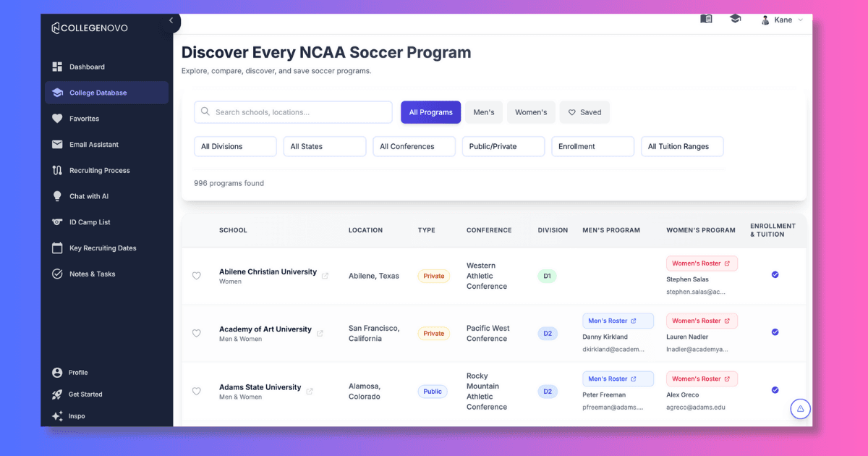Open the All Tuition Ranges filter
This screenshot has height=456, width=868.
[681, 146]
